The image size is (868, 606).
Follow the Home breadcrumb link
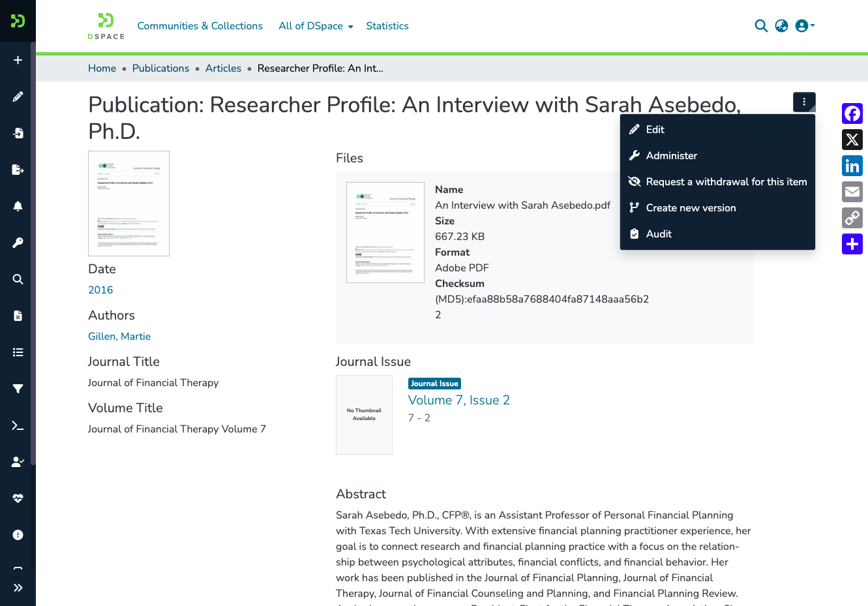[102, 68]
